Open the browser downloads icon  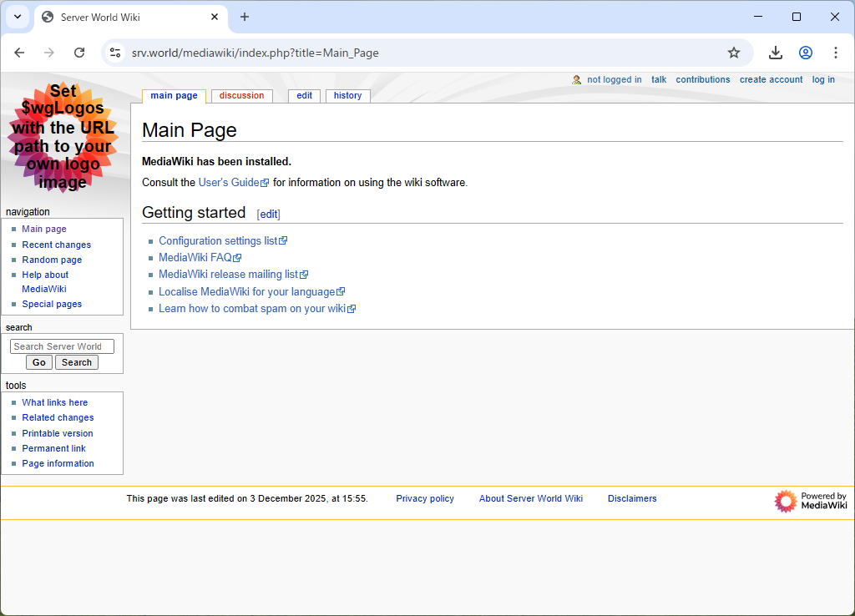(776, 53)
